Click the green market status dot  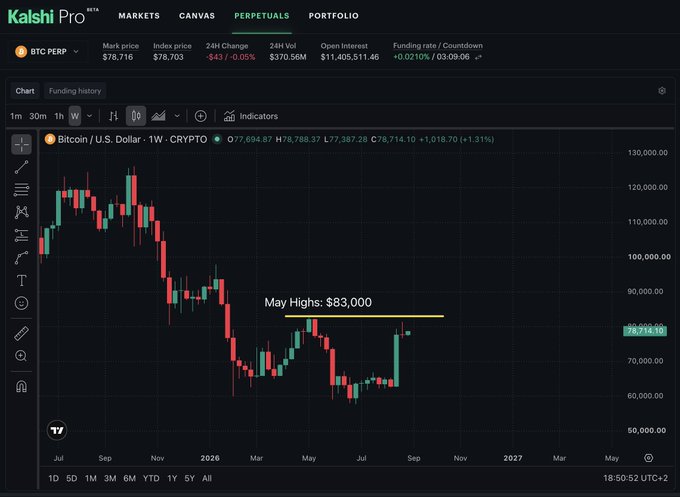pos(217,139)
